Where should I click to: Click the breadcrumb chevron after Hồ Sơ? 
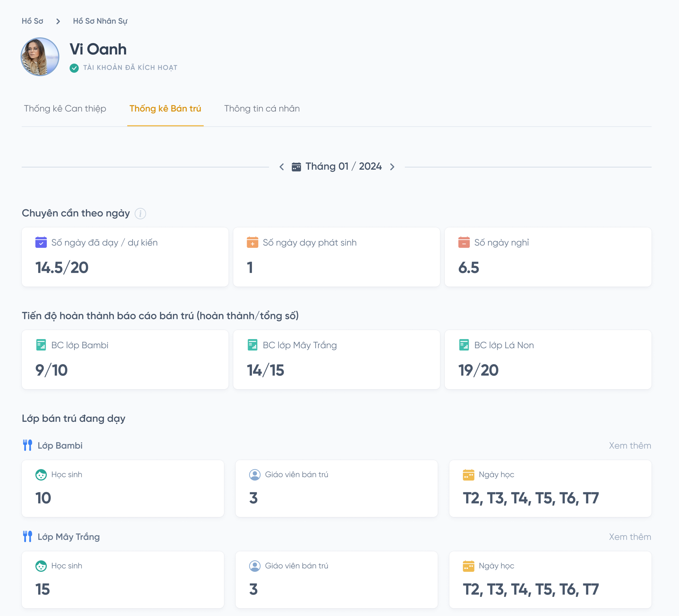click(x=58, y=21)
